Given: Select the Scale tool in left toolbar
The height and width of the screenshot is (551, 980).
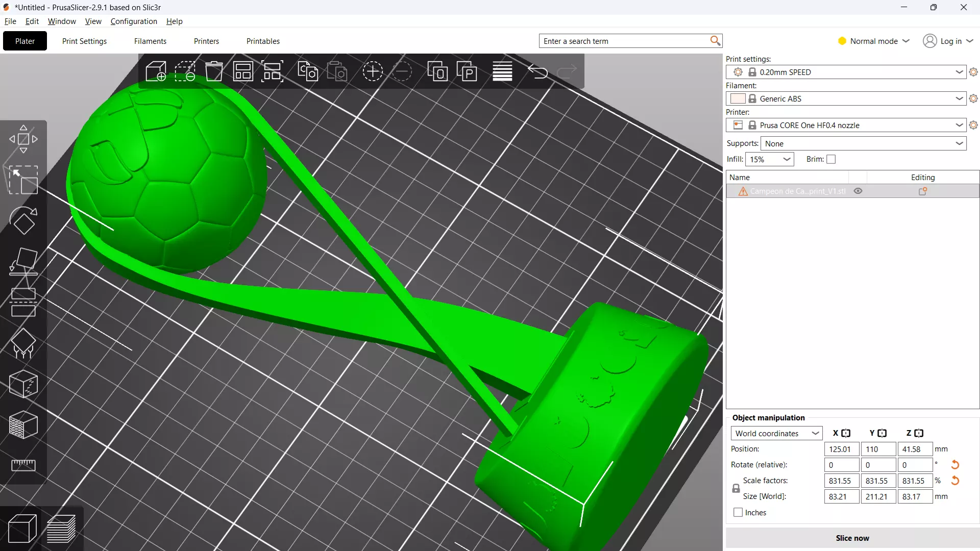Looking at the screenshot, I should [x=23, y=180].
